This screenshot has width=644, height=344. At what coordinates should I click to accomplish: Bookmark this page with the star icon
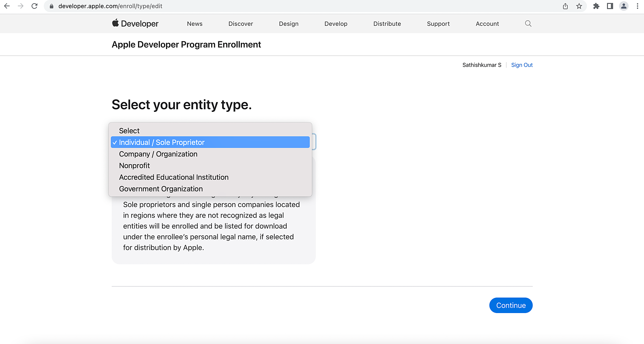pos(579,6)
